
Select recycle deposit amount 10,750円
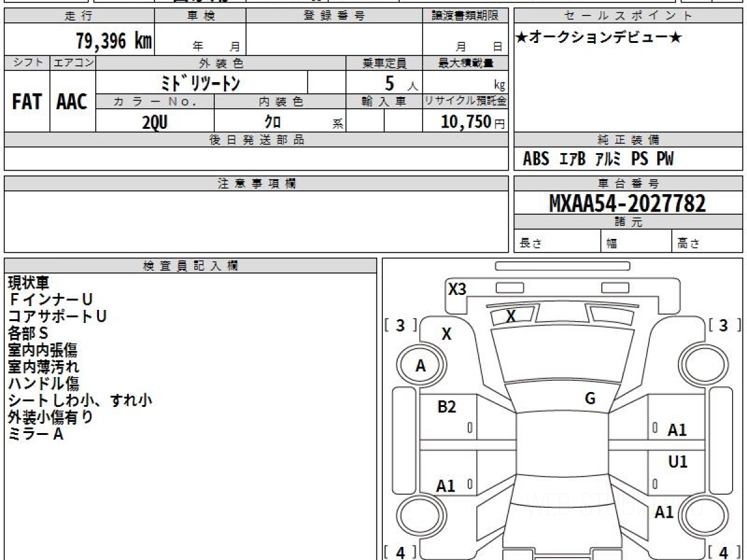coord(473,122)
